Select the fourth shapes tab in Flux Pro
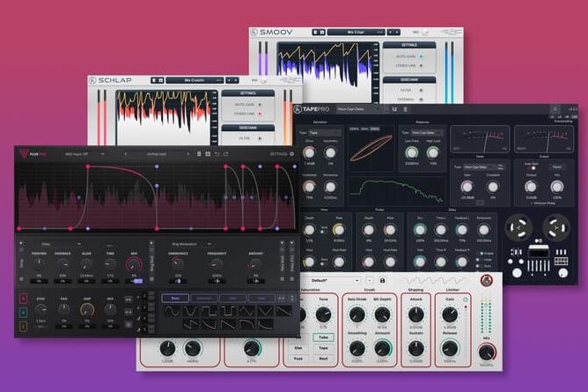Screen dimensions: 588x392 (261, 299)
